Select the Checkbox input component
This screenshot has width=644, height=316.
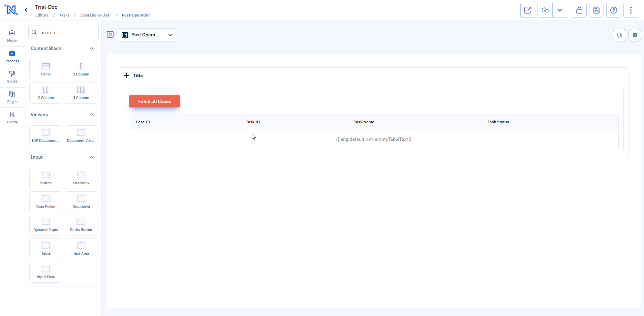(x=81, y=178)
